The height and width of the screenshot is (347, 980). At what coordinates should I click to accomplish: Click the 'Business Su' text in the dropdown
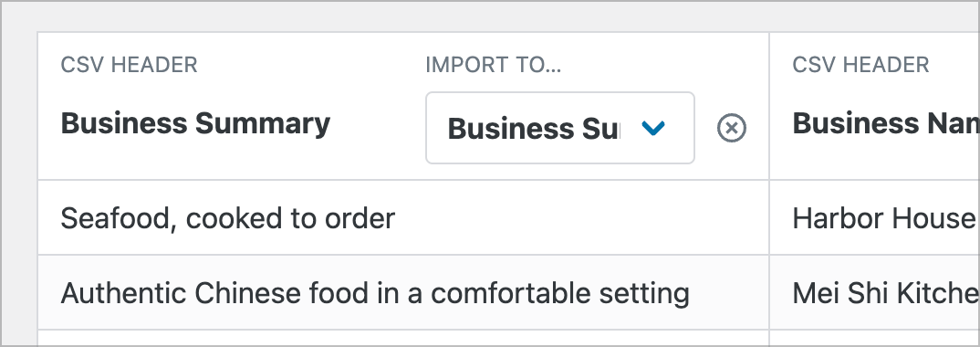point(533,128)
